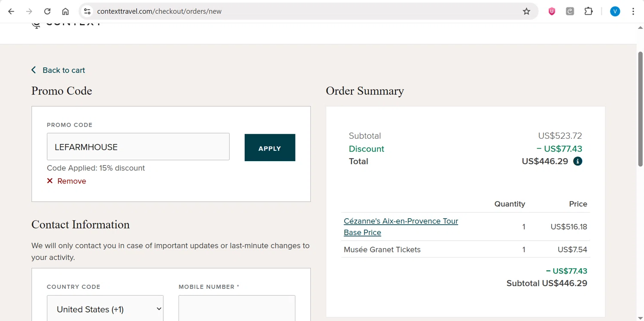Select 'Code Applied: 15% discount' text
This screenshot has width=644, height=321.
tap(96, 168)
